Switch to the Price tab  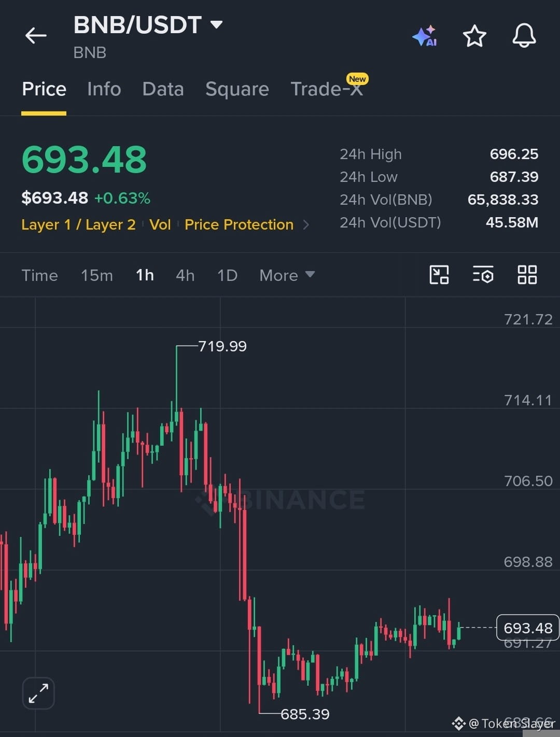coord(44,89)
